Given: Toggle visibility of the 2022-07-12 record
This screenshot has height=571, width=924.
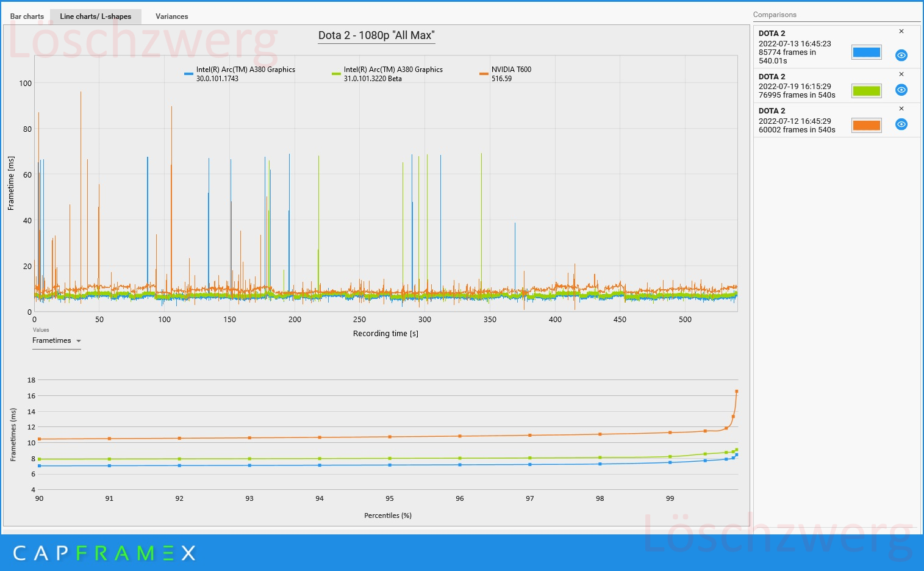Looking at the screenshot, I should pyautogui.click(x=901, y=124).
